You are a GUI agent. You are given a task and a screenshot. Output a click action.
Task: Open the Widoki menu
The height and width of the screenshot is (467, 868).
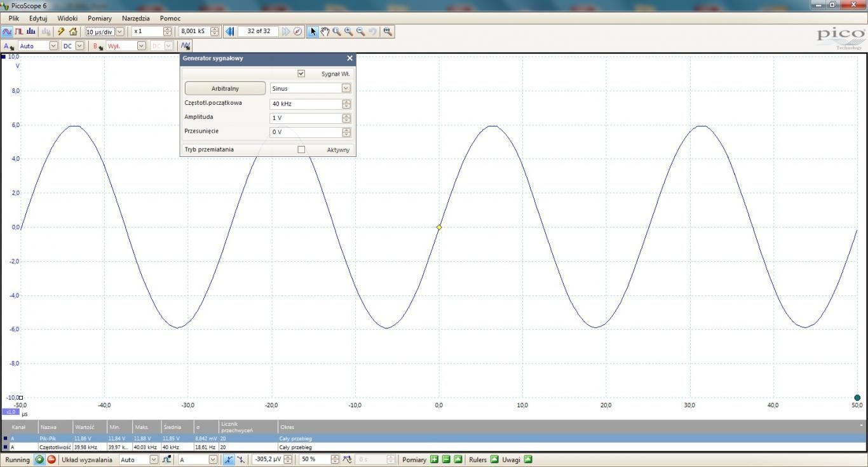(67, 18)
